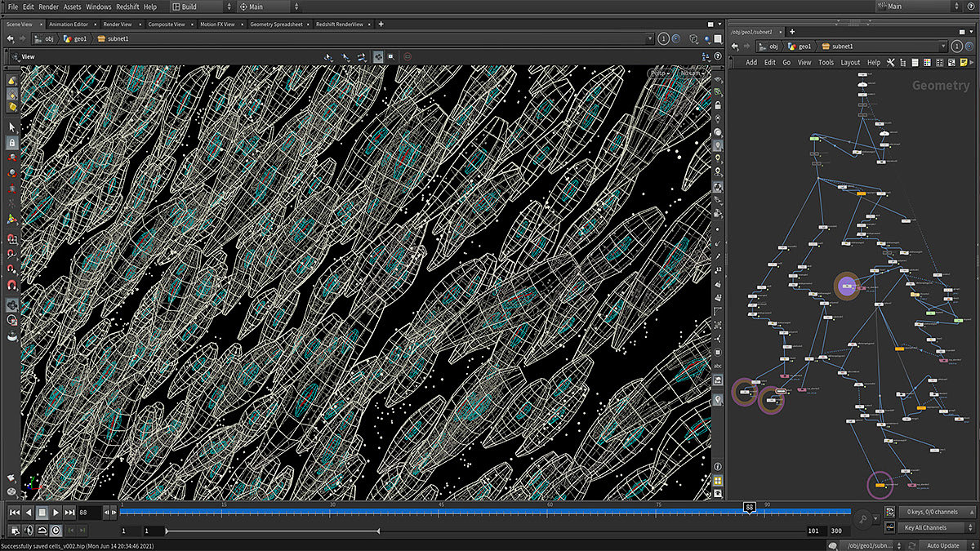Open the No cam dropdown

[690, 73]
